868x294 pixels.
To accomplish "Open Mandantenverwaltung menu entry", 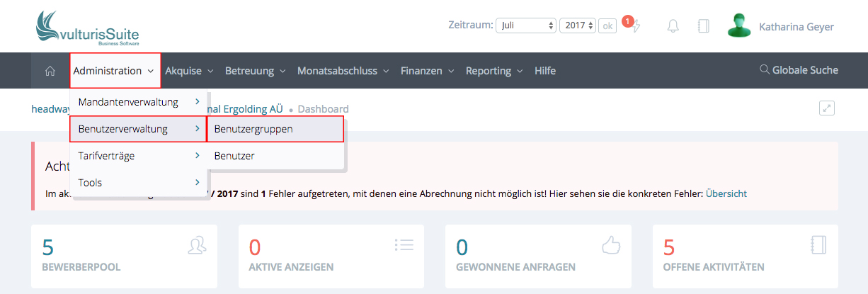I will click(139, 102).
